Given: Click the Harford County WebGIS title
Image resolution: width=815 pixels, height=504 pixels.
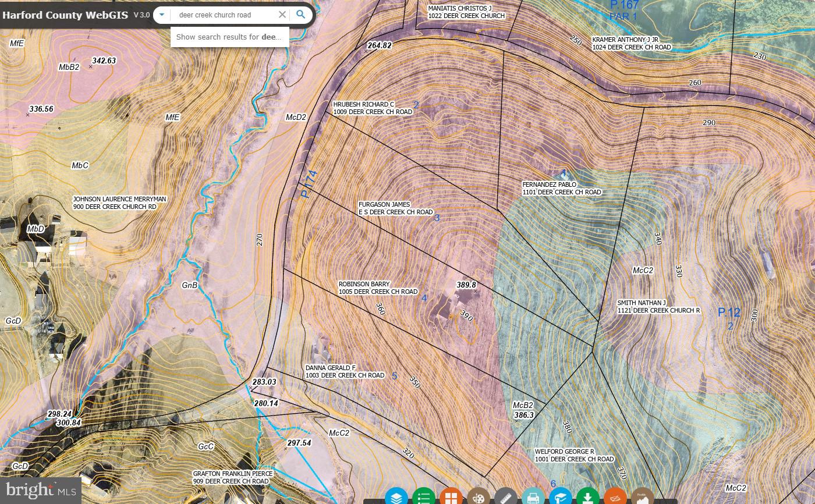Looking at the screenshot, I should [x=65, y=15].
